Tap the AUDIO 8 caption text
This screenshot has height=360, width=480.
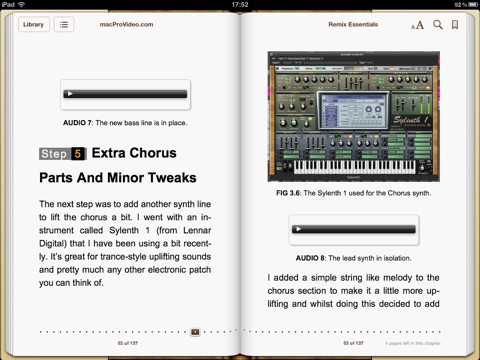coord(353,258)
